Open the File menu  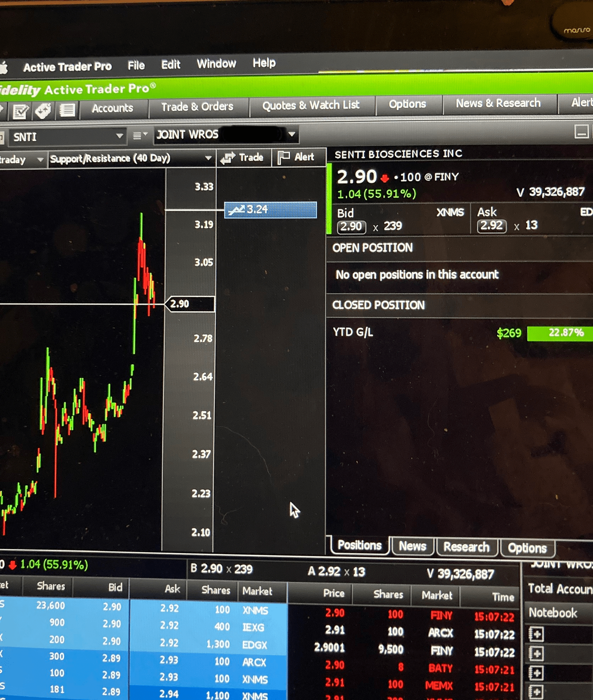point(136,66)
